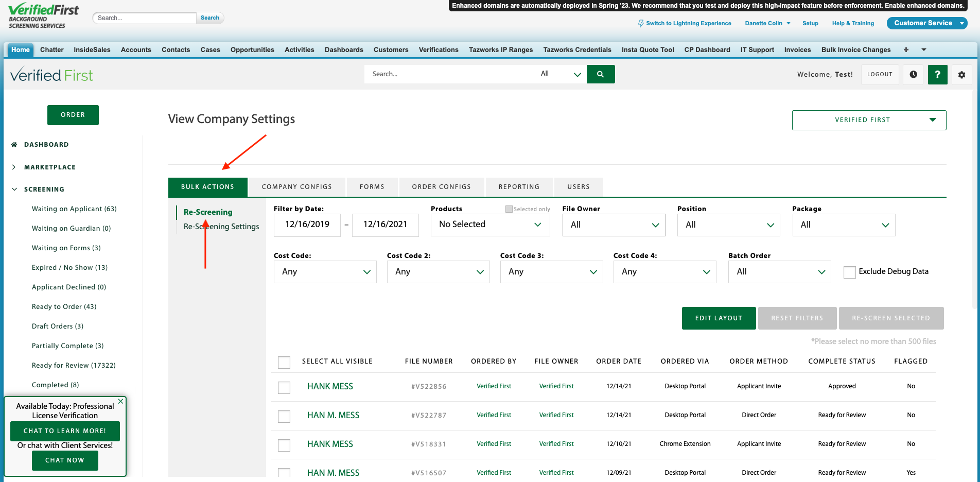Click the RESET FILTERS button
The image size is (980, 482).
[797, 318]
